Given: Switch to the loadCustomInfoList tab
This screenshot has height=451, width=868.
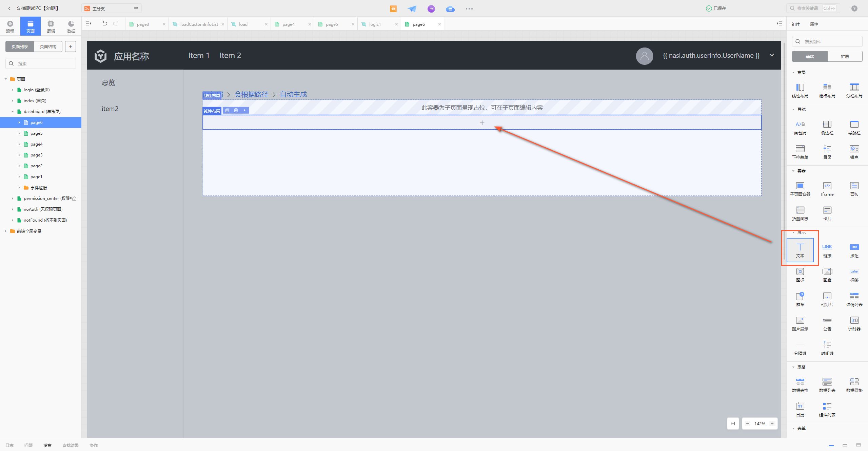Looking at the screenshot, I should point(199,24).
